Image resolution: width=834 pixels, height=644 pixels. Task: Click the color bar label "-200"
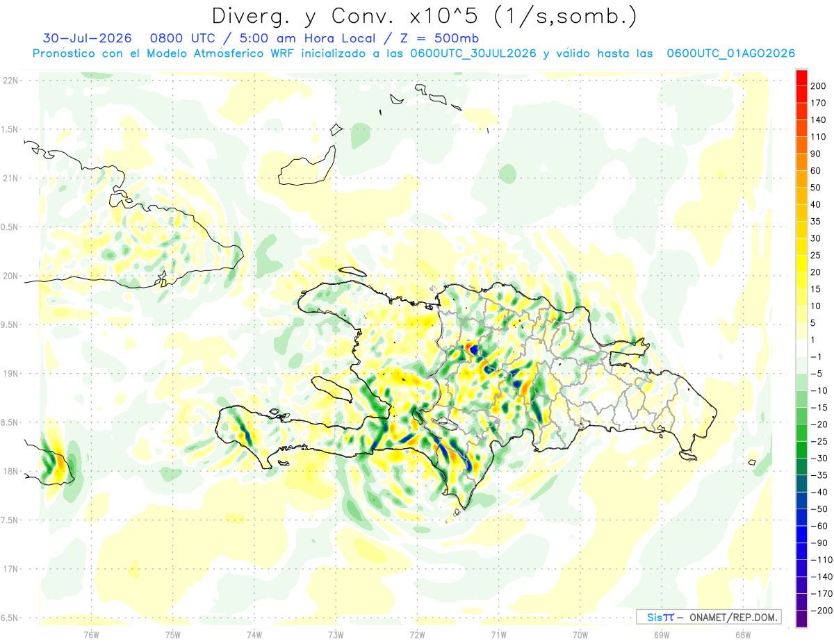point(821,611)
